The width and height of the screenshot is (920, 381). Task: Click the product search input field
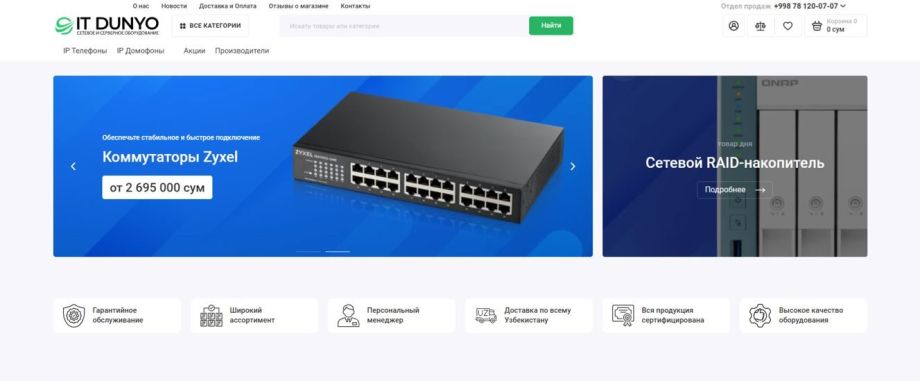click(404, 26)
